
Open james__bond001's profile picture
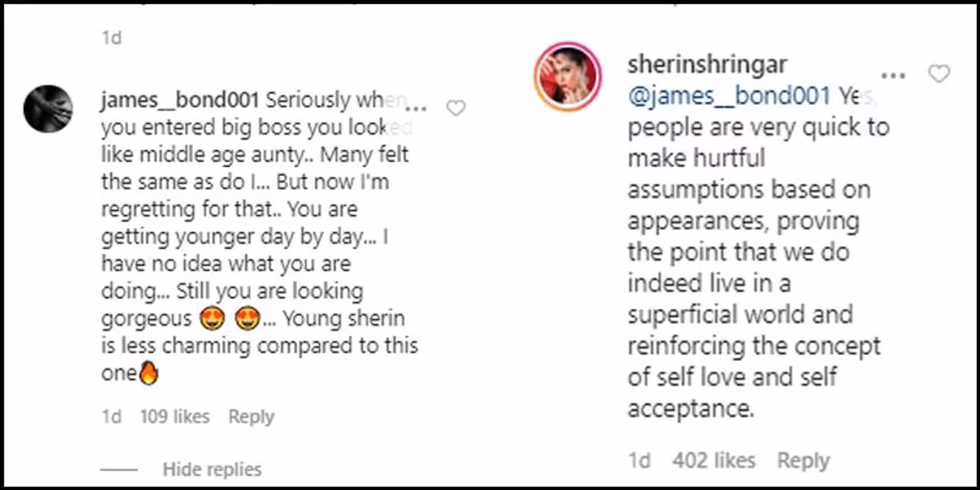click(x=48, y=109)
